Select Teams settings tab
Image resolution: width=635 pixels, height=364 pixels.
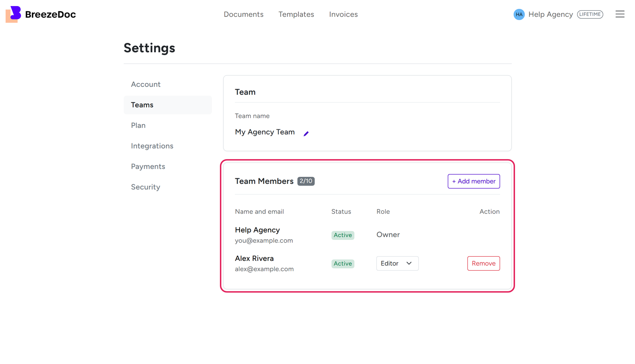pos(168,105)
